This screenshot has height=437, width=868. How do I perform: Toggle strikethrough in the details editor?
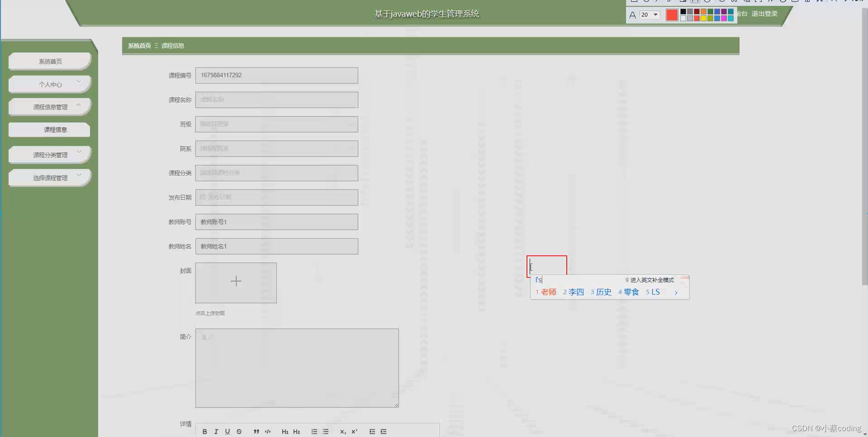(x=239, y=432)
